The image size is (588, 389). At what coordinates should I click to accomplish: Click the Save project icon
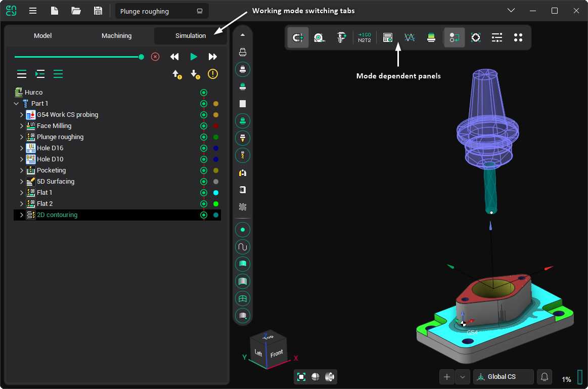tap(98, 11)
